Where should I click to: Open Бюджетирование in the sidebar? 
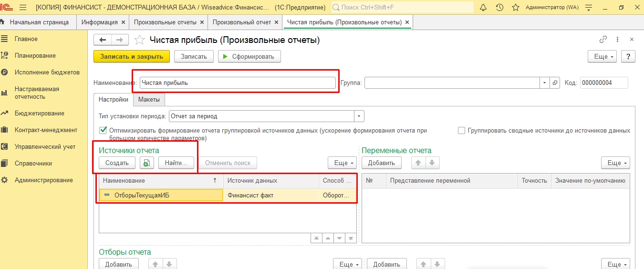[x=40, y=114]
